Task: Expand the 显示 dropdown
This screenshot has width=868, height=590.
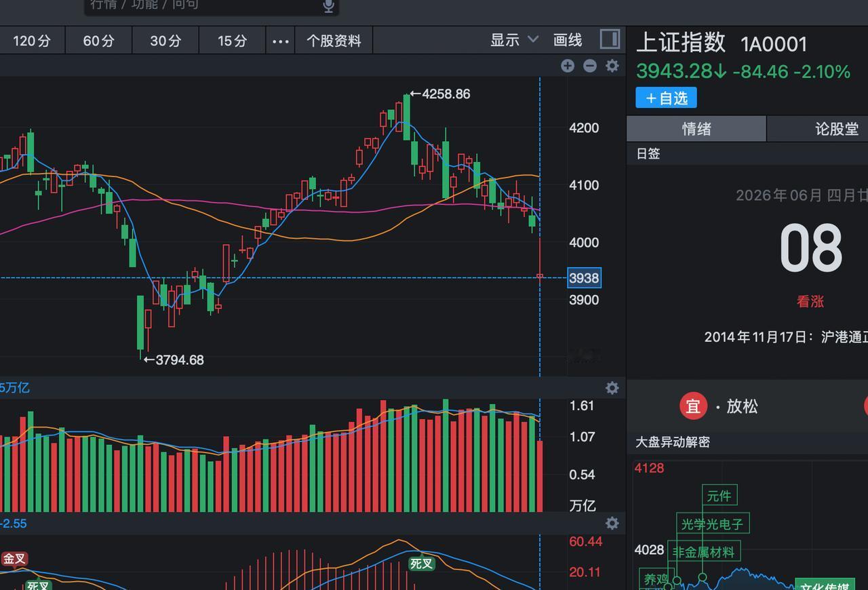Action: coord(514,40)
